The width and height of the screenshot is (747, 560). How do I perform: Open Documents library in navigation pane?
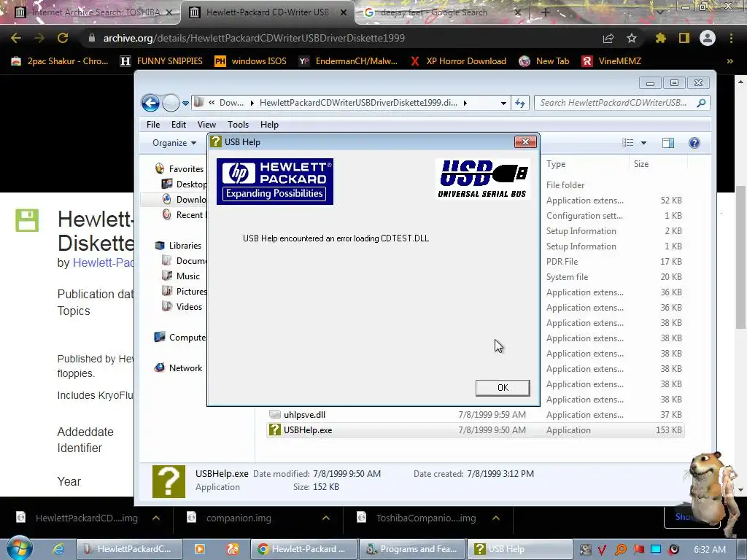pos(184,260)
